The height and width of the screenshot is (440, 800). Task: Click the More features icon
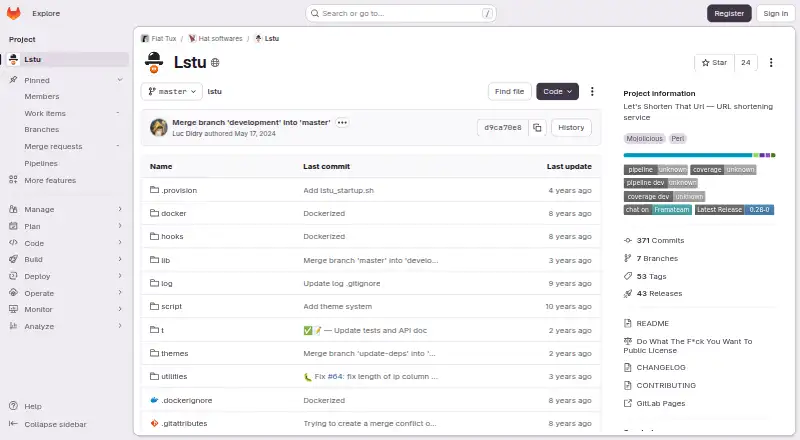tap(14, 180)
